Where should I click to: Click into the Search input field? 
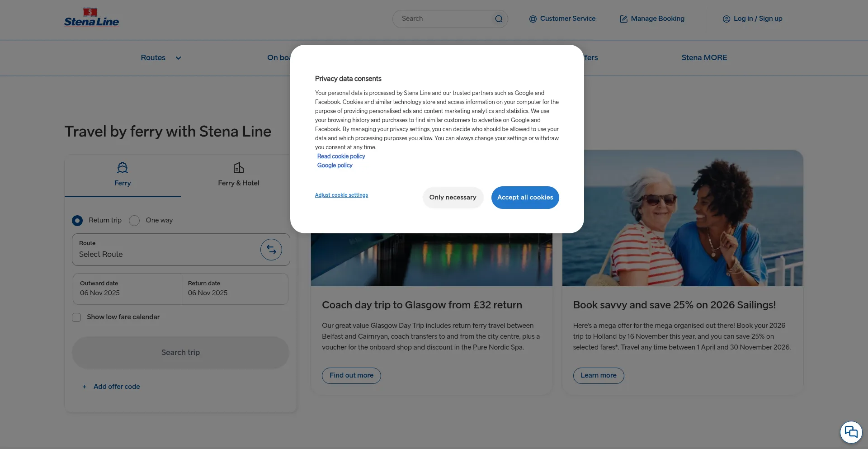(443, 19)
